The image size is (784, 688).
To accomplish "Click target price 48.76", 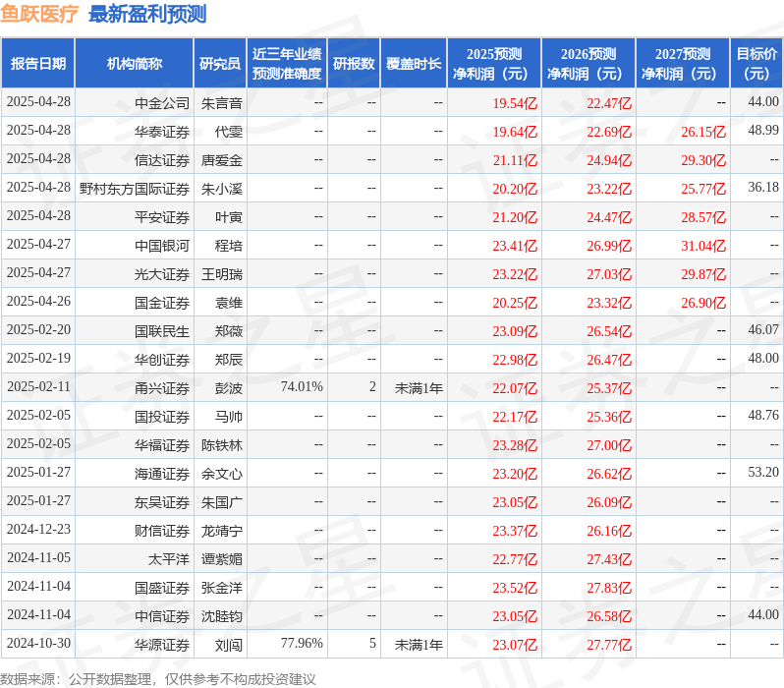I will tap(763, 416).
